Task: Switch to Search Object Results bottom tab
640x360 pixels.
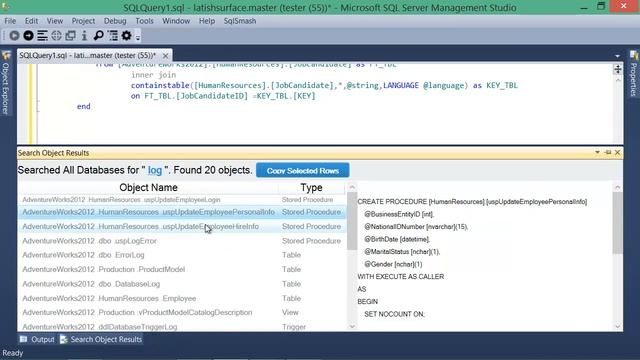Action: (101, 340)
